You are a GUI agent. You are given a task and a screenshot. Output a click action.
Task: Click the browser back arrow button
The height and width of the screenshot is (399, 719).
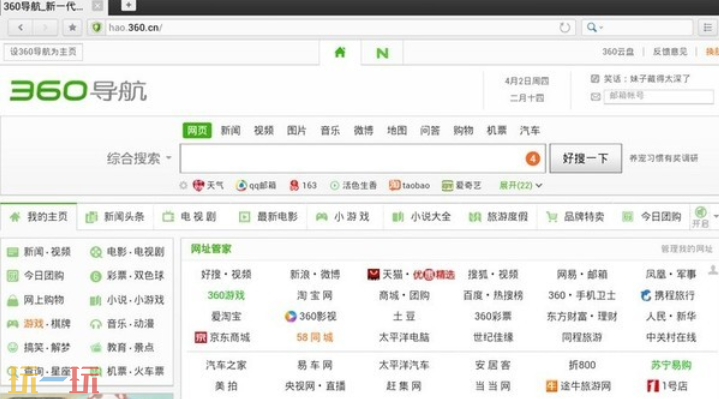[20, 28]
